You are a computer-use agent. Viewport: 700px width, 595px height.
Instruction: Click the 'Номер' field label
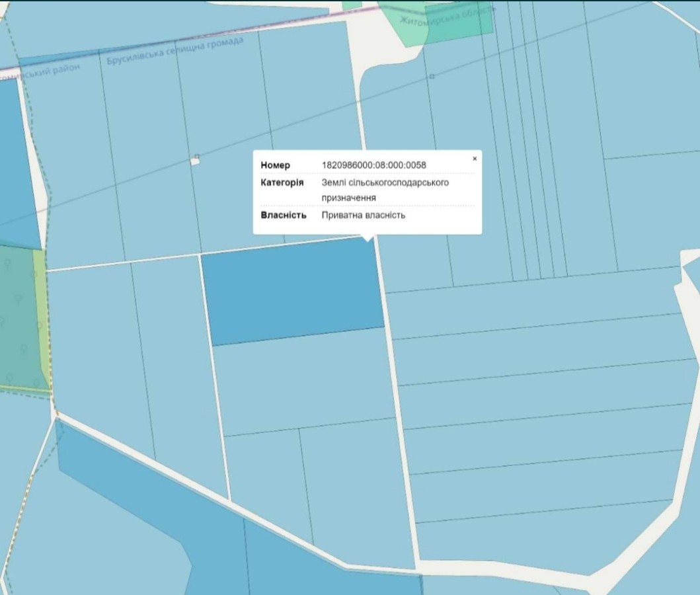[275, 165]
